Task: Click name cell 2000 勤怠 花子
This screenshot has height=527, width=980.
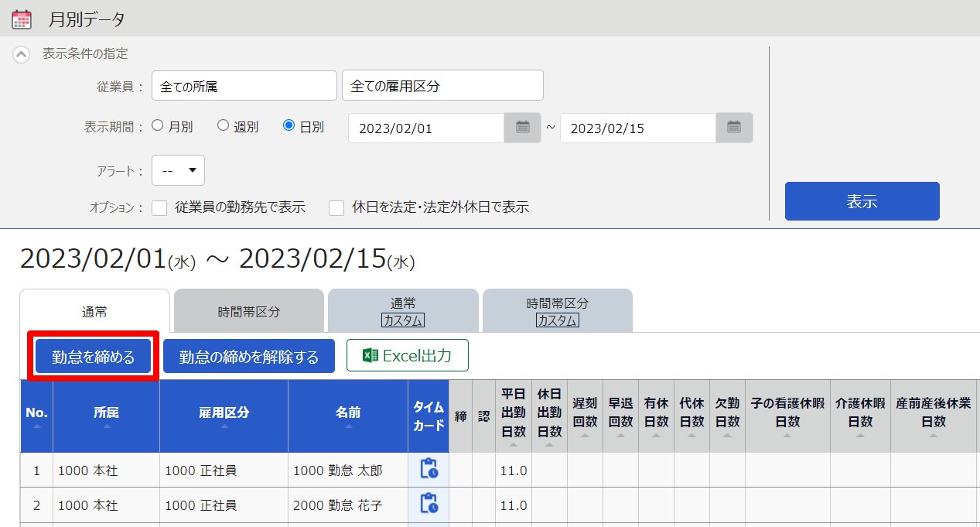Action: point(348,506)
